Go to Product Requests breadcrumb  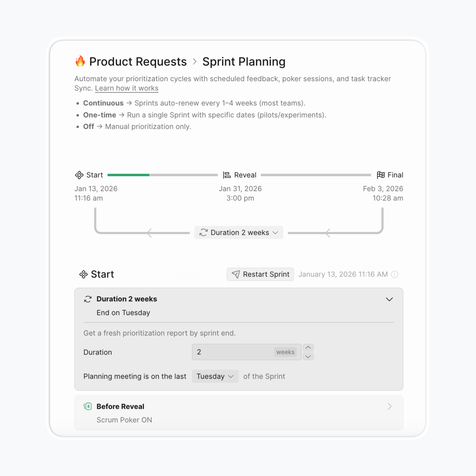[138, 62]
